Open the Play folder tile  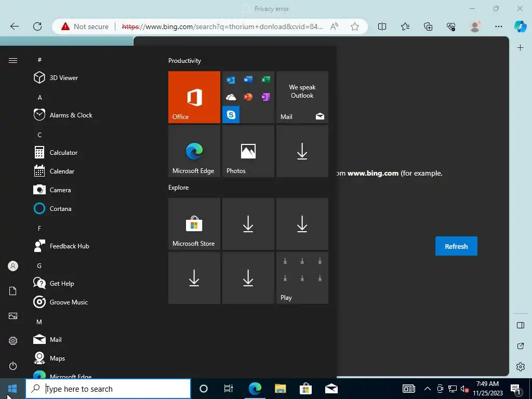click(x=302, y=278)
